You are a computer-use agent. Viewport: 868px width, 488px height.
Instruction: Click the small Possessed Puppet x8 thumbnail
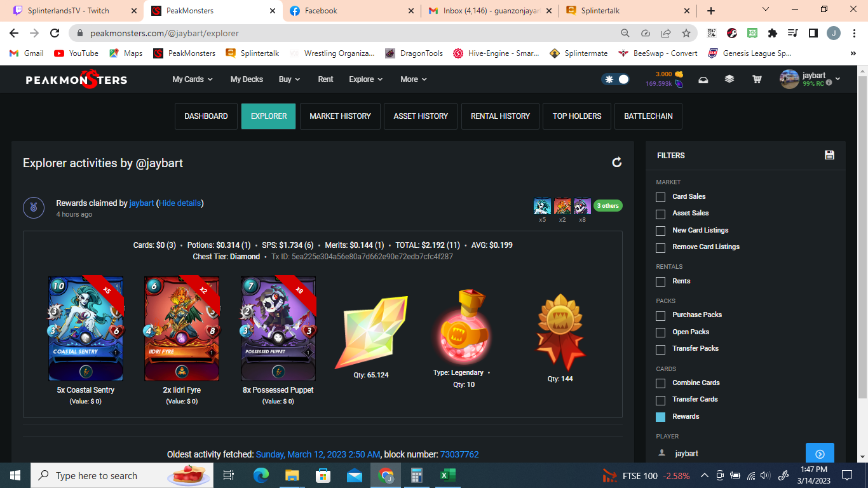(582, 206)
